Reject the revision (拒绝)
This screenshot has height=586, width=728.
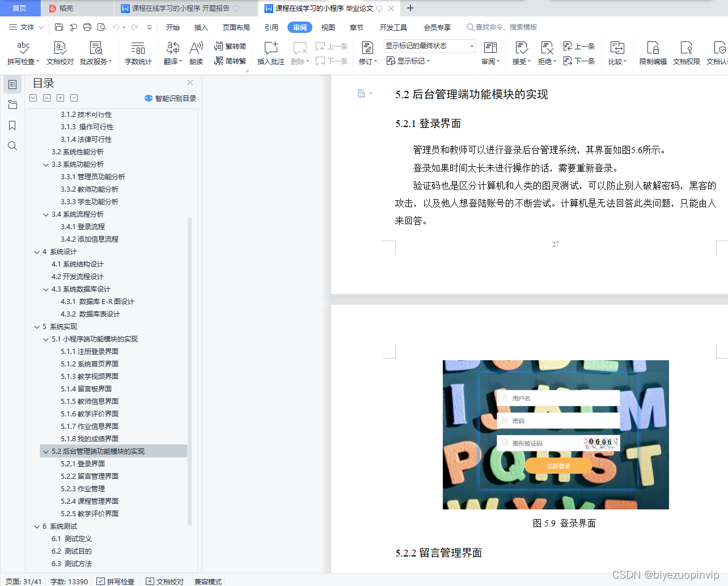point(547,53)
